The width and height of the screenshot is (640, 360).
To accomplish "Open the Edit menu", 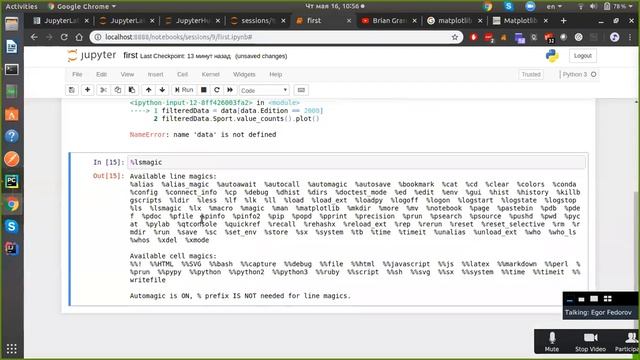I will pos(101,74).
